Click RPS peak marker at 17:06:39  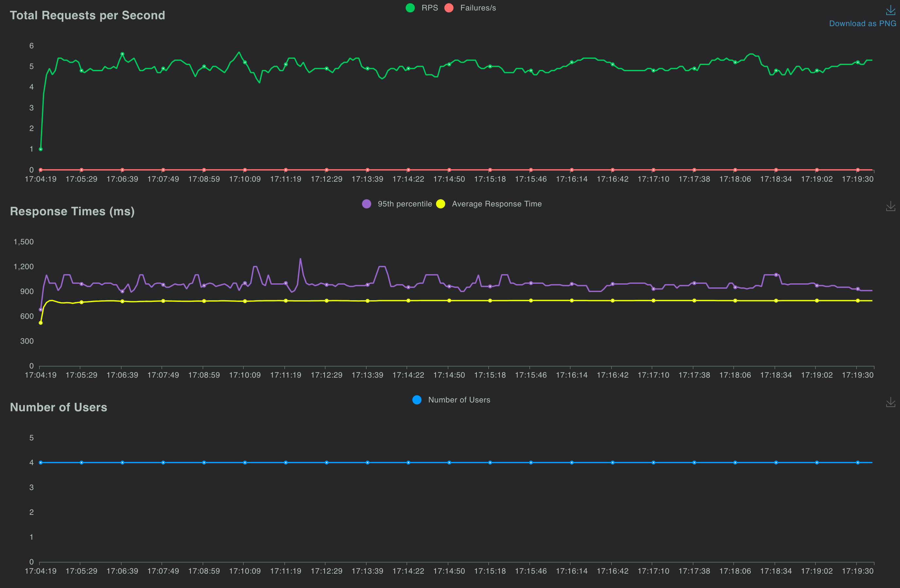tap(122, 54)
